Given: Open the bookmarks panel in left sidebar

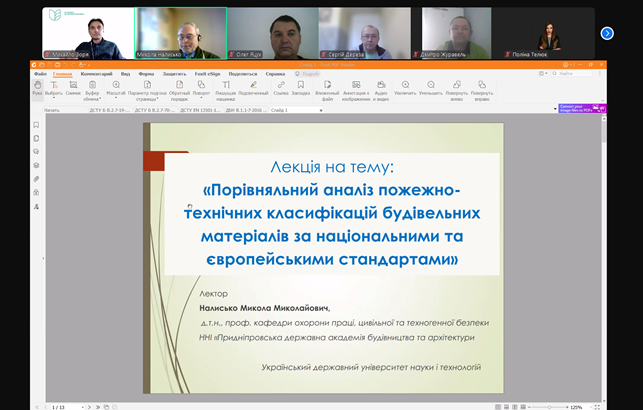Looking at the screenshot, I should click(x=36, y=125).
